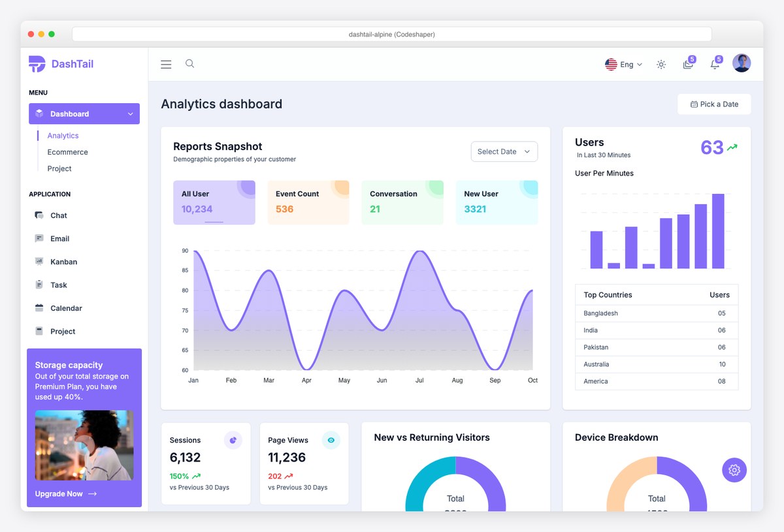Open notifications bell icon
Viewport: 784px width, 532px height.
(715, 63)
